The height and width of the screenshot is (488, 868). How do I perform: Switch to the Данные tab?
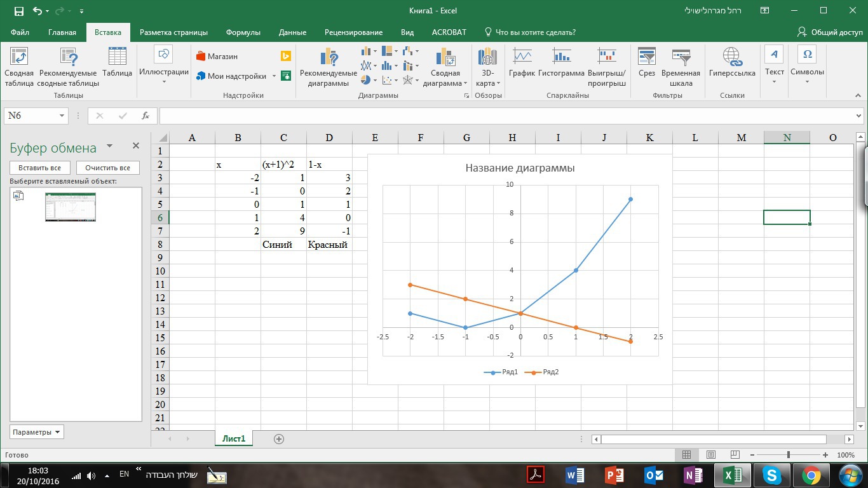292,32
